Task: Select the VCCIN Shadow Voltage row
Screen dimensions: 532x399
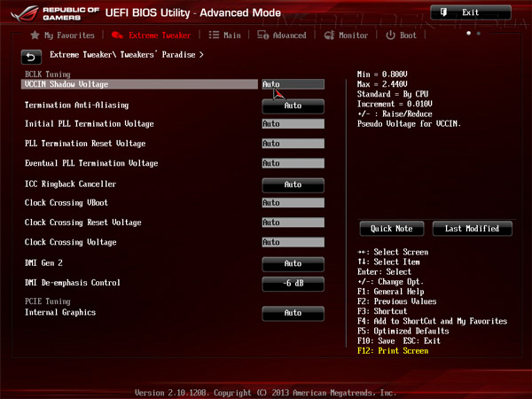Action: click(x=139, y=84)
